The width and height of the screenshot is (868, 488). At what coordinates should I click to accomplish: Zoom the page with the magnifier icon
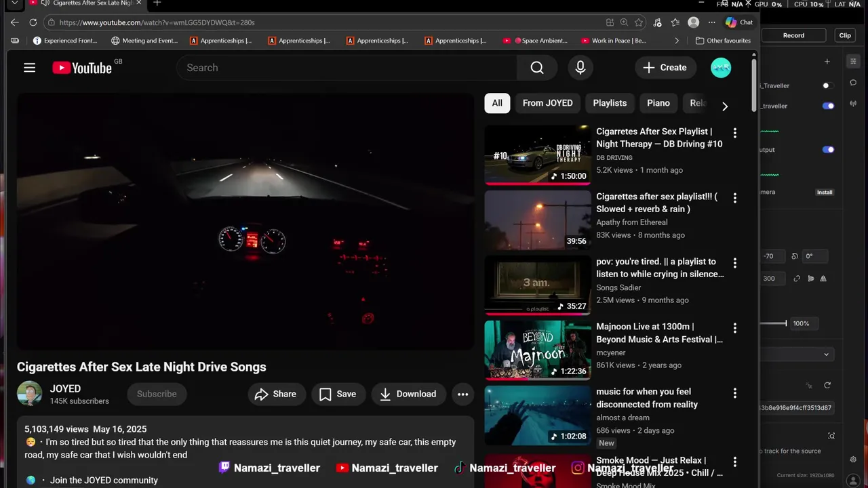click(624, 22)
